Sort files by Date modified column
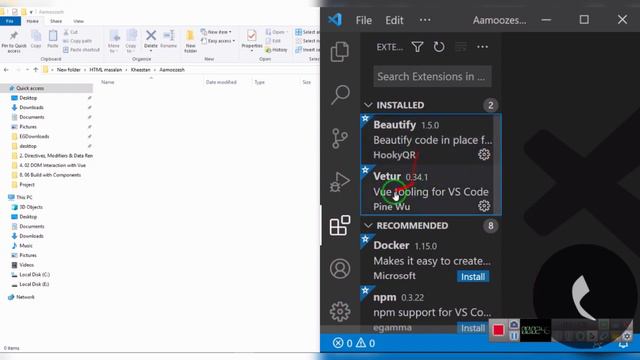The image size is (640, 360). click(221, 82)
